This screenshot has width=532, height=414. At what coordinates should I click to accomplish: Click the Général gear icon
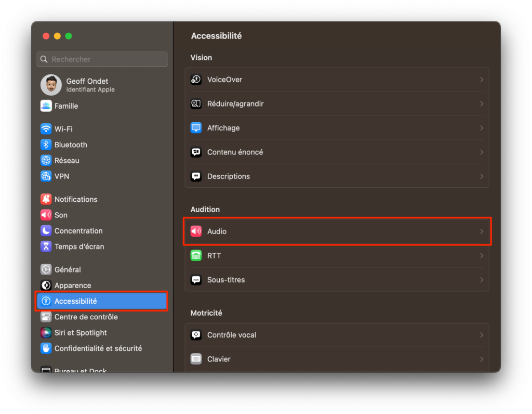click(x=46, y=269)
